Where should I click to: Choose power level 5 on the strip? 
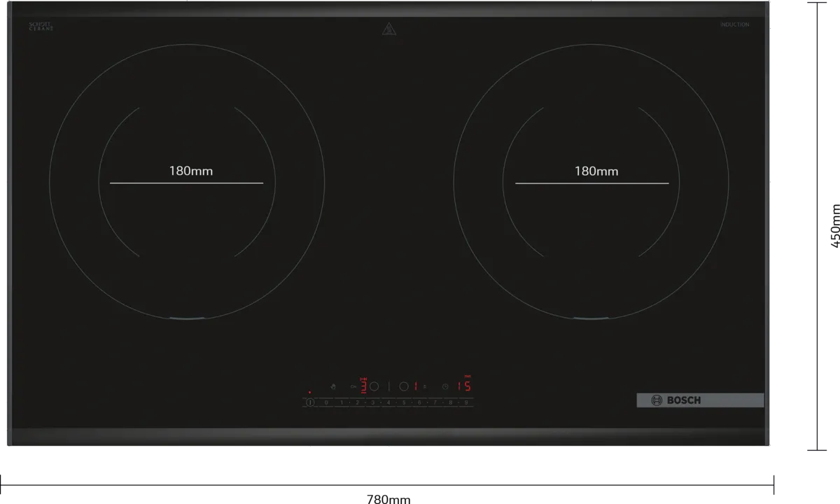404,402
